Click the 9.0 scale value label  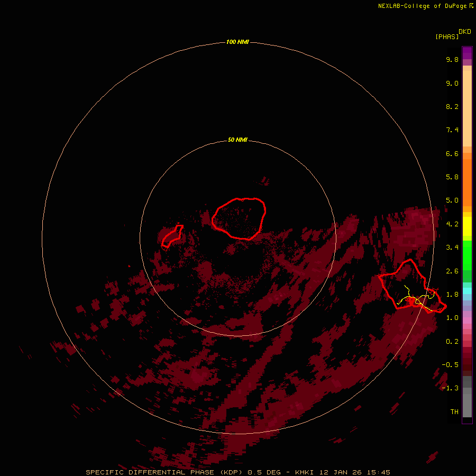pyautogui.click(x=452, y=83)
